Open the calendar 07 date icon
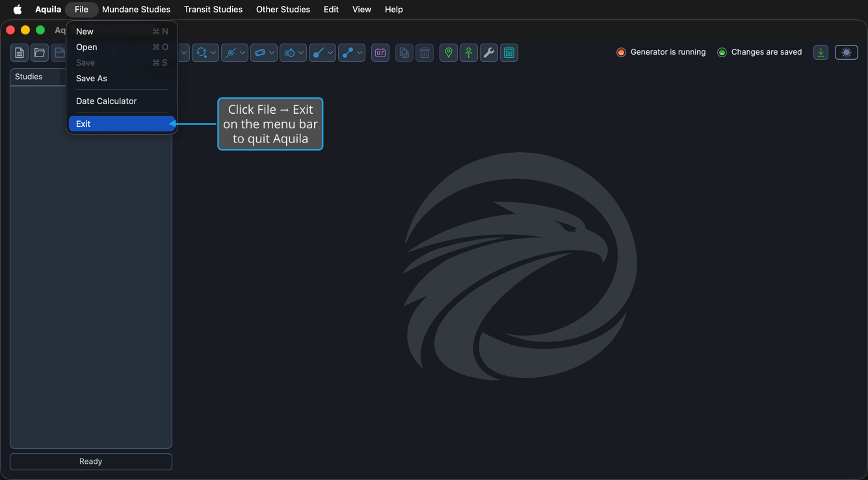This screenshot has height=480, width=868. tap(380, 53)
